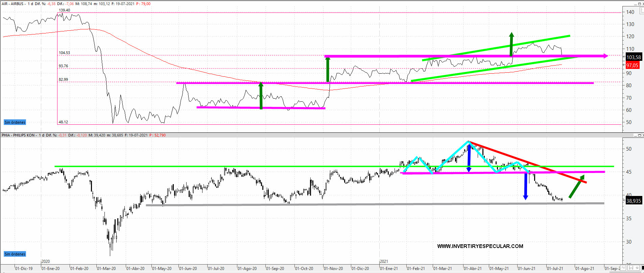644x273 pixels.
Task: Click the red 97,05 moving average label
Action: click(x=632, y=65)
